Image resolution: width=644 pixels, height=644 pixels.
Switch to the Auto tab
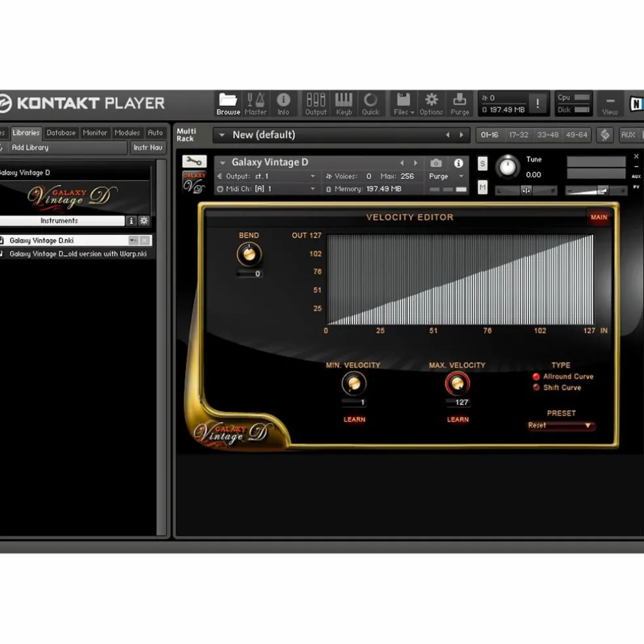[155, 133]
